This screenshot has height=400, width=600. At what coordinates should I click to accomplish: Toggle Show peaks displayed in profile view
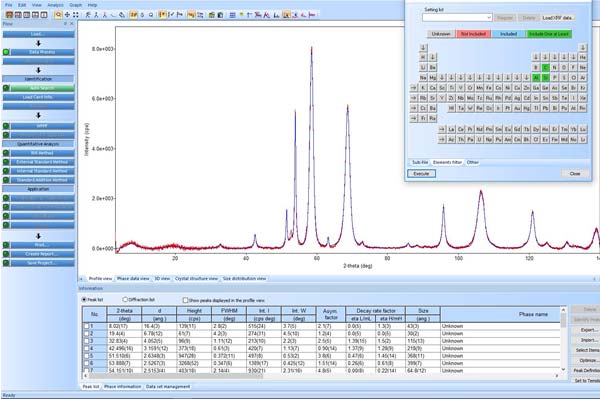pos(186,300)
